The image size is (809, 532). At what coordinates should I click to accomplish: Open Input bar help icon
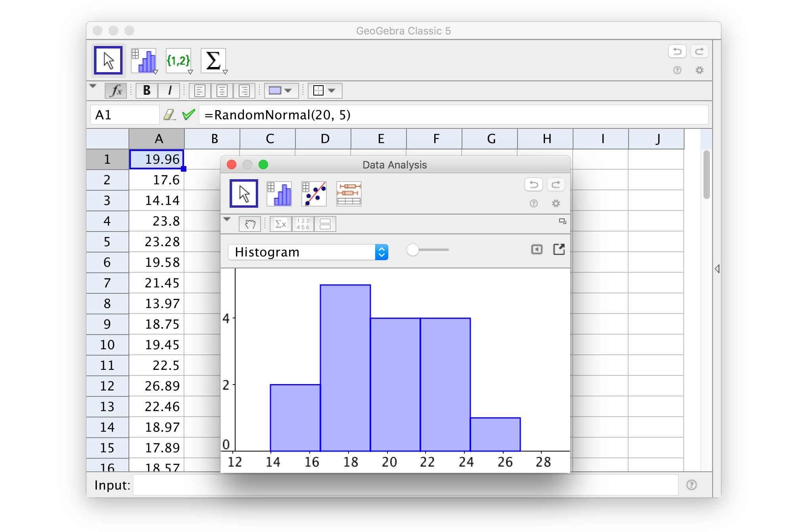tap(692, 485)
